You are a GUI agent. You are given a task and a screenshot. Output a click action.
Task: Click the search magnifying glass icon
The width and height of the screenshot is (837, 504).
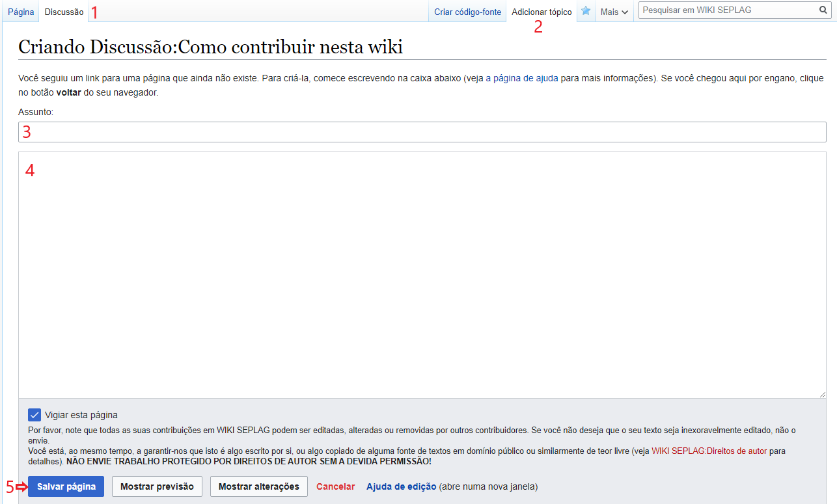(x=823, y=10)
